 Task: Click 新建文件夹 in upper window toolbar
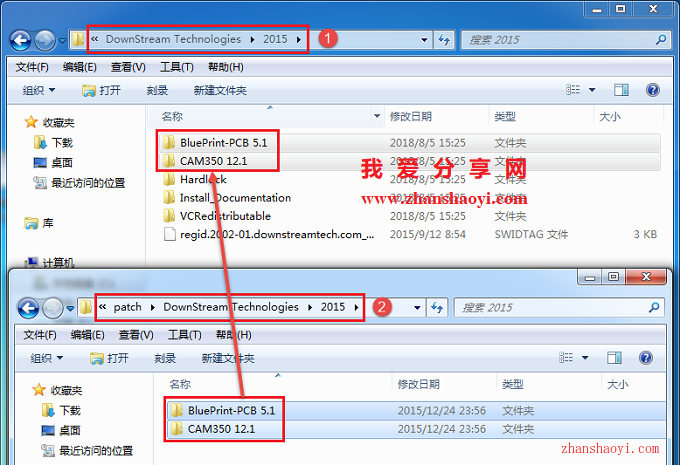[x=220, y=90]
